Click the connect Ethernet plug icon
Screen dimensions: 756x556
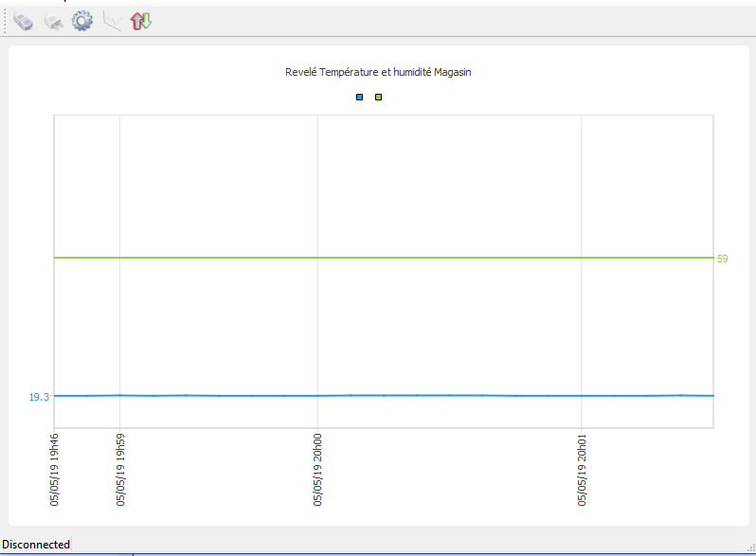pos(24,21)
